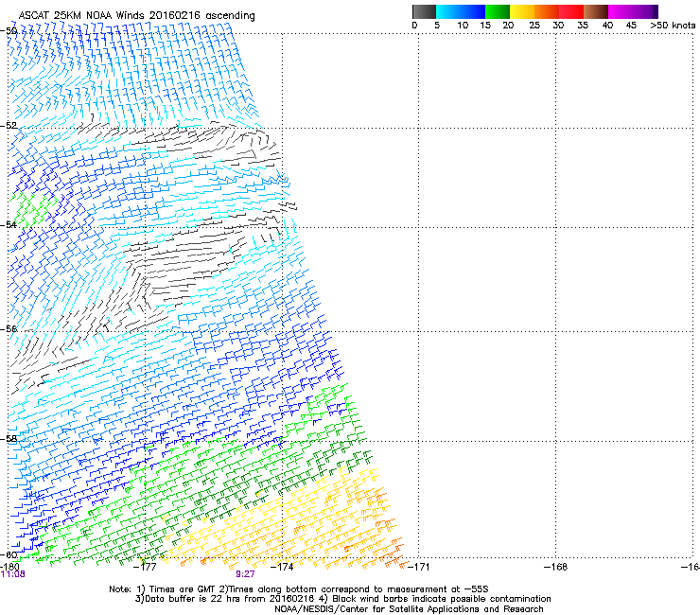Click the -60 latitude axis label

(9, 554)
